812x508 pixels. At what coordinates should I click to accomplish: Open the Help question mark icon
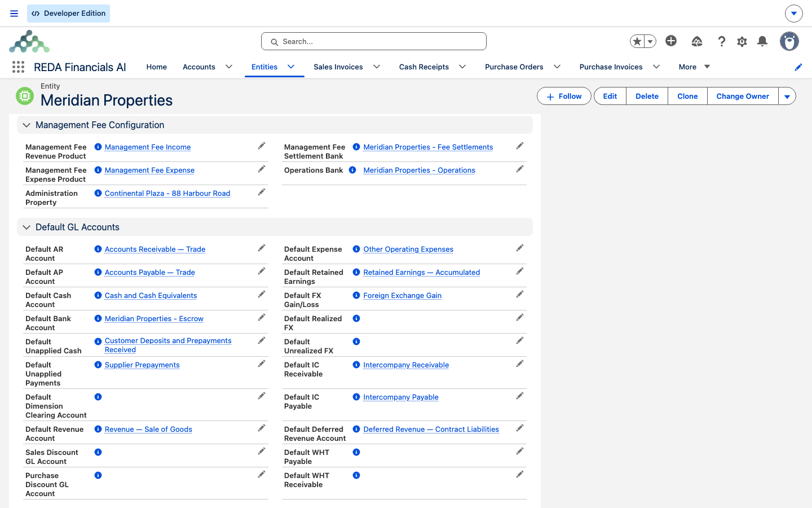coord(722,41)
